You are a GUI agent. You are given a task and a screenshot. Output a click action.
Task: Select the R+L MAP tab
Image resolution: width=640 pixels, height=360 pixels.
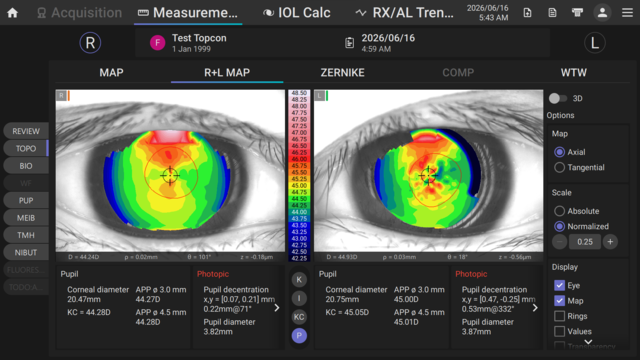(227, 73)
